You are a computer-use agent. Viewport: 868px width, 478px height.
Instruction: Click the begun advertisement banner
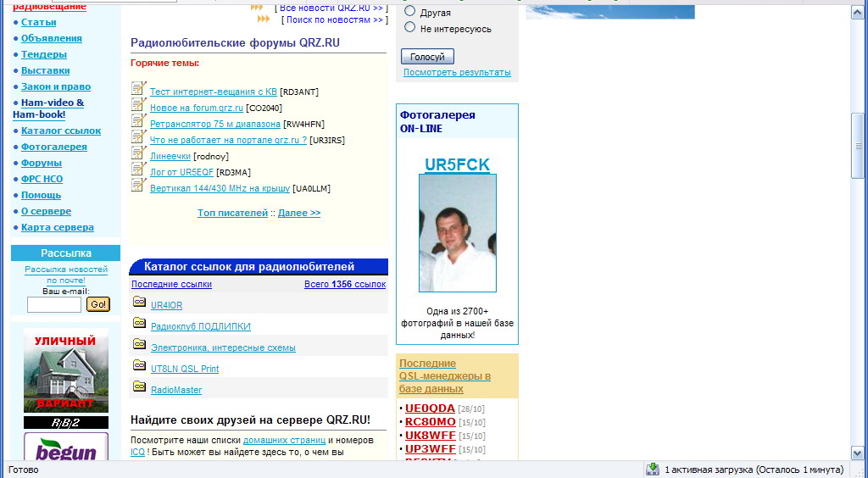(66, 447)
